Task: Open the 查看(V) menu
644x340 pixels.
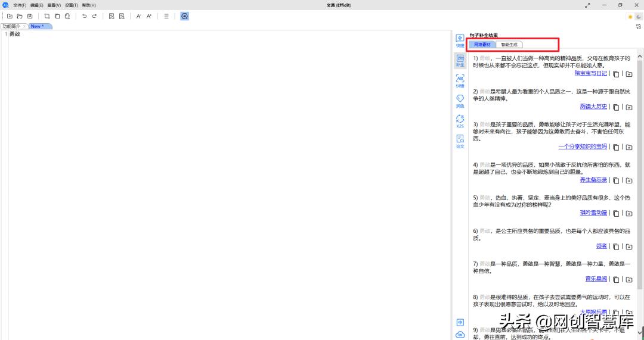Action: tap(54, 5)
